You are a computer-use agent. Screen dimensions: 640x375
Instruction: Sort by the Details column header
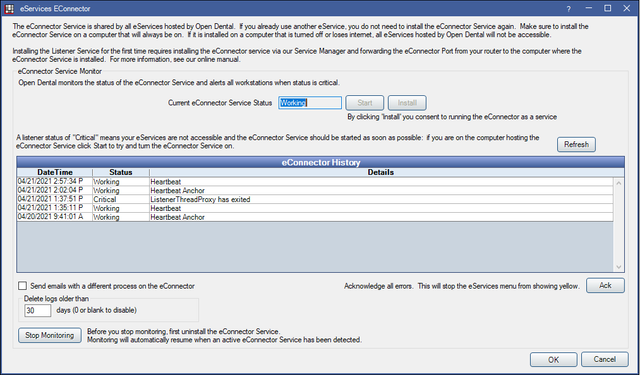point(380,172)
